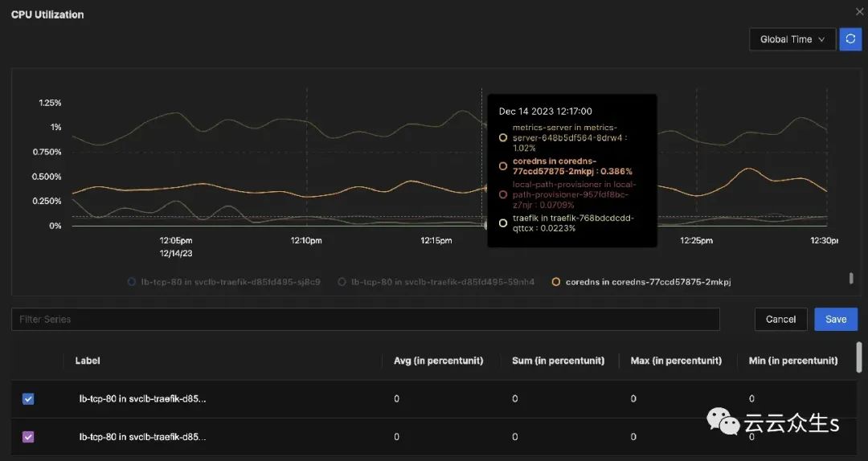The image size is (868, 461).
Task: Toggle the coredns legend series marker
Action: point(556,282)
